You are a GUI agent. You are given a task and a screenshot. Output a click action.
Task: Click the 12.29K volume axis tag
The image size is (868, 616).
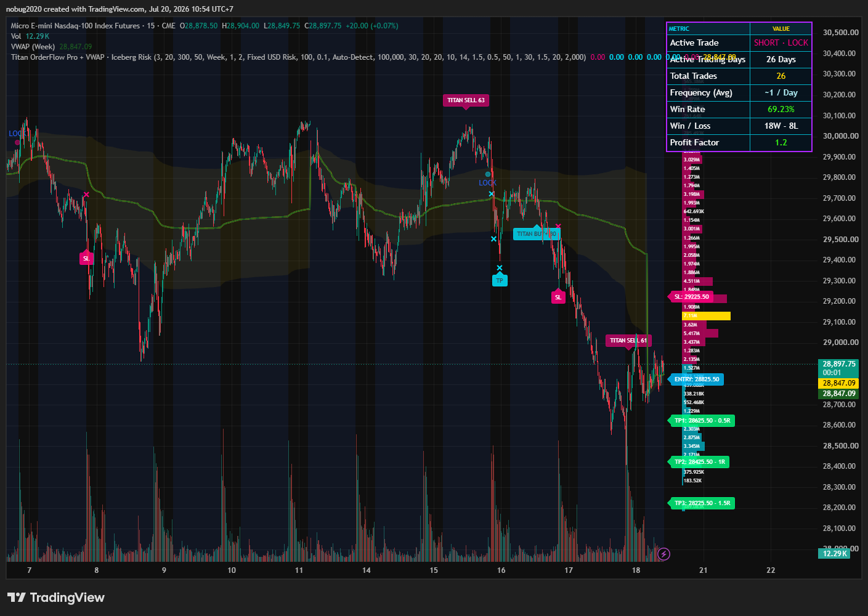coord(835,554)
